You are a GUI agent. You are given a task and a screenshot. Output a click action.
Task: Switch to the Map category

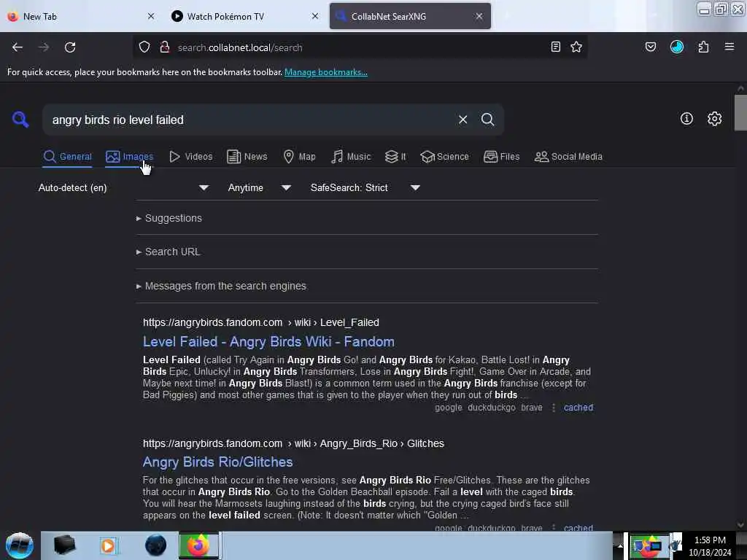(x=299, y=157)
